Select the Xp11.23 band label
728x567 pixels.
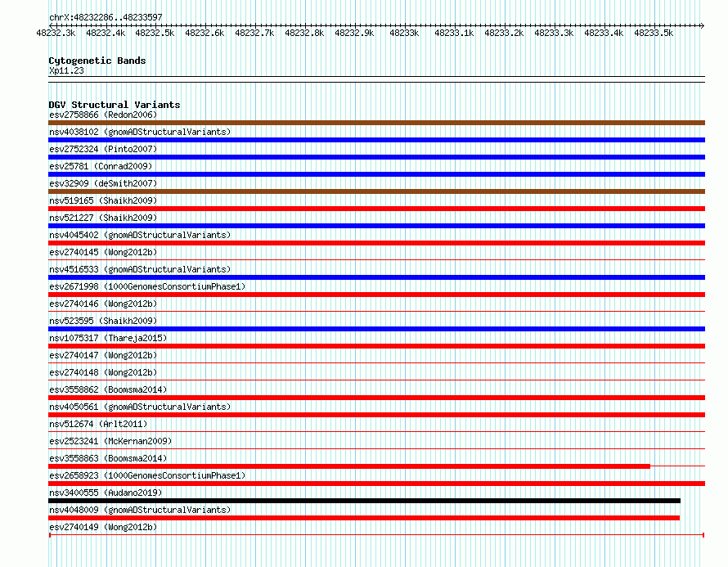(66, 70)
